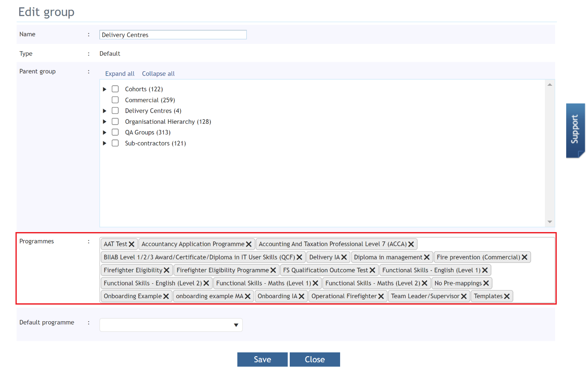Select the Delivery Centres (4) label
Screen dimensions: 588x372
click(153, 111)
